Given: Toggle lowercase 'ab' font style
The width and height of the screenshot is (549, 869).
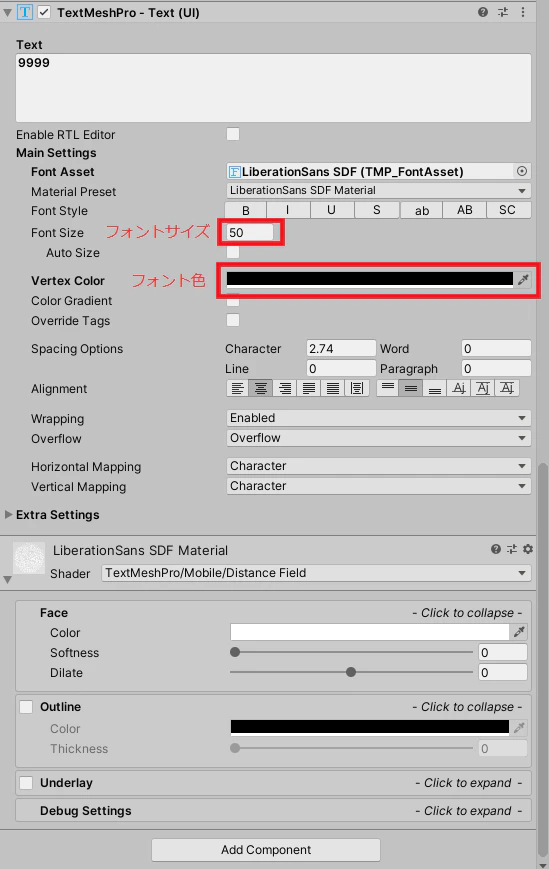Looking at the screenshot, I should [x=422, y=210].
